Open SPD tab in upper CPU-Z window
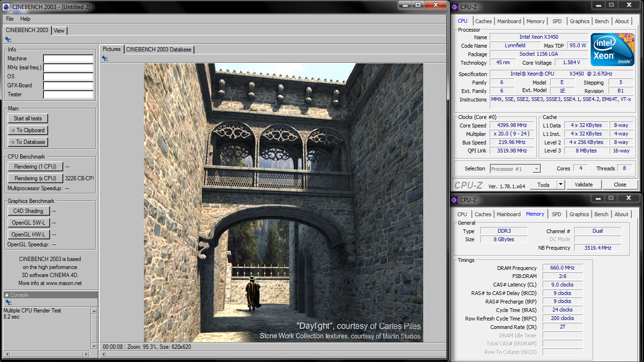 (x=557, y=21)
